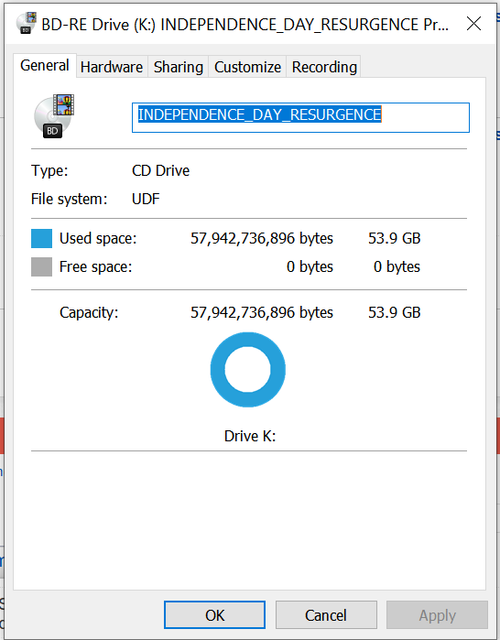500x640 pixels.
Task: Select the Customize tab
Action: tap(247, 67)
